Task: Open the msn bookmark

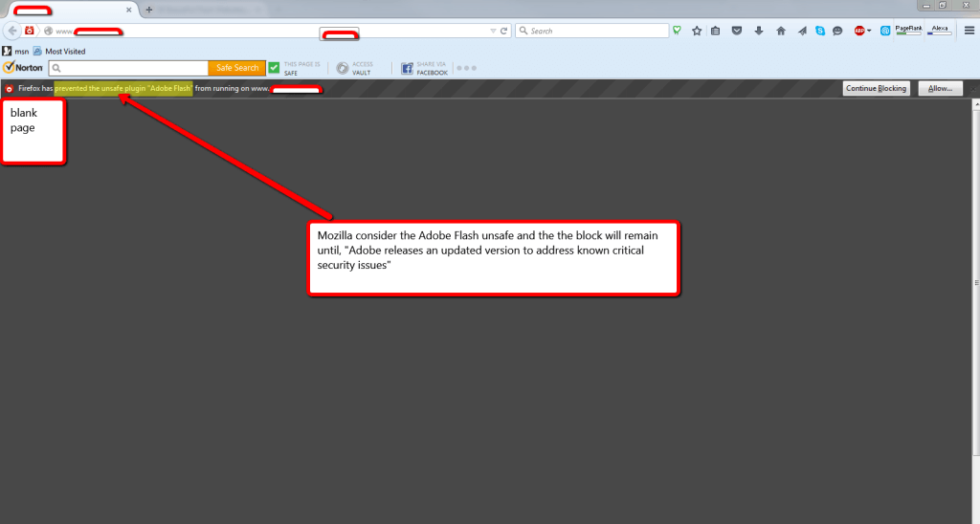Action: [15, 52]
